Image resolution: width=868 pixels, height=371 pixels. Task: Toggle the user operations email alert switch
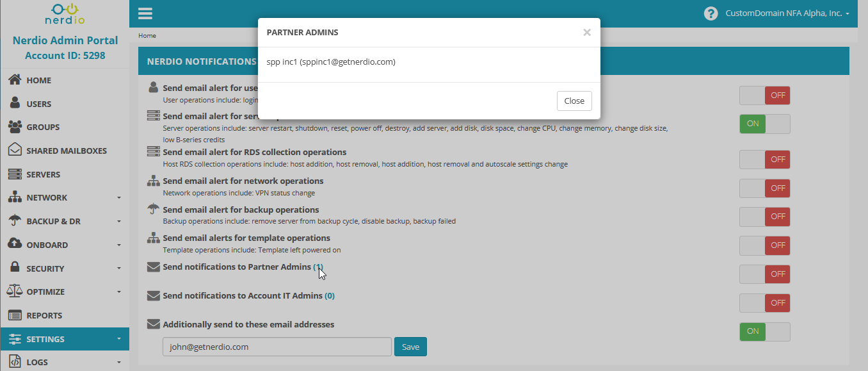765,95
